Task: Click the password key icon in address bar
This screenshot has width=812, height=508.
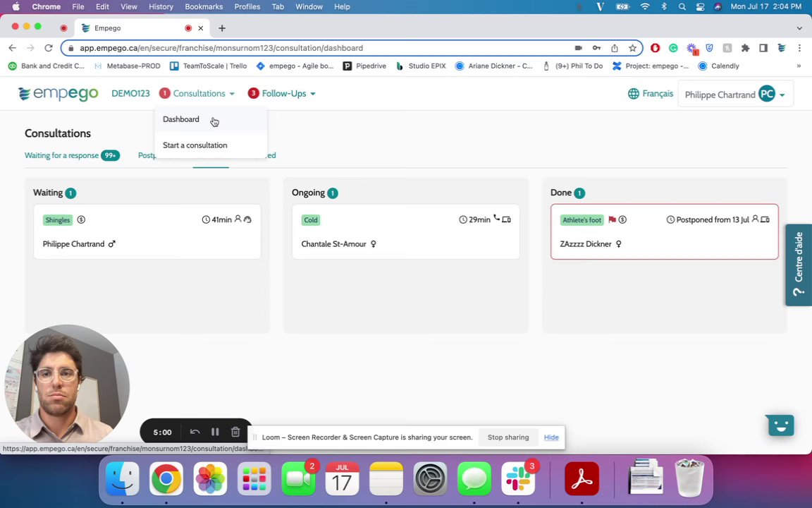Action: pyautogui.click(x=596, y=48)
